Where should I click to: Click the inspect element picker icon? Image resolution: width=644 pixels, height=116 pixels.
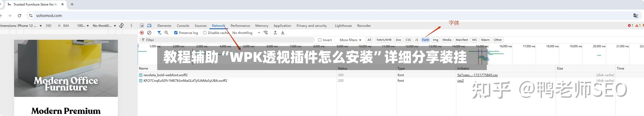coord(142,26)
